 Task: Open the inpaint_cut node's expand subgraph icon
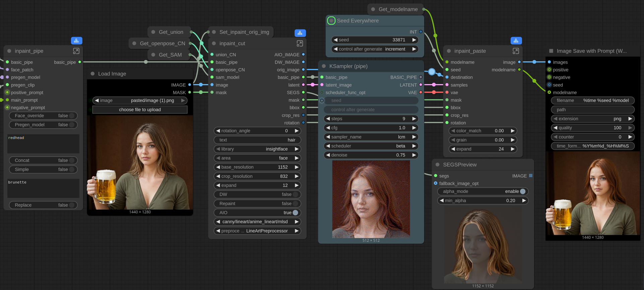[300, 44]
